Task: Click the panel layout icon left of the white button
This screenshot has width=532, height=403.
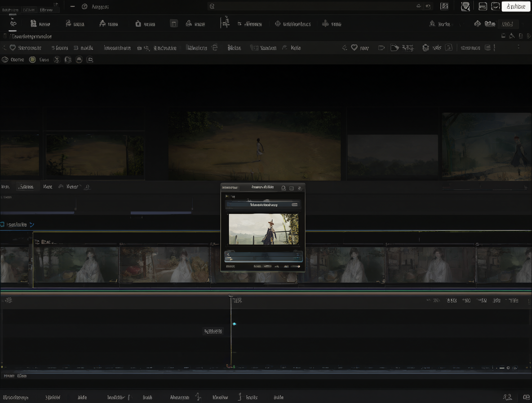Action: 483,6
